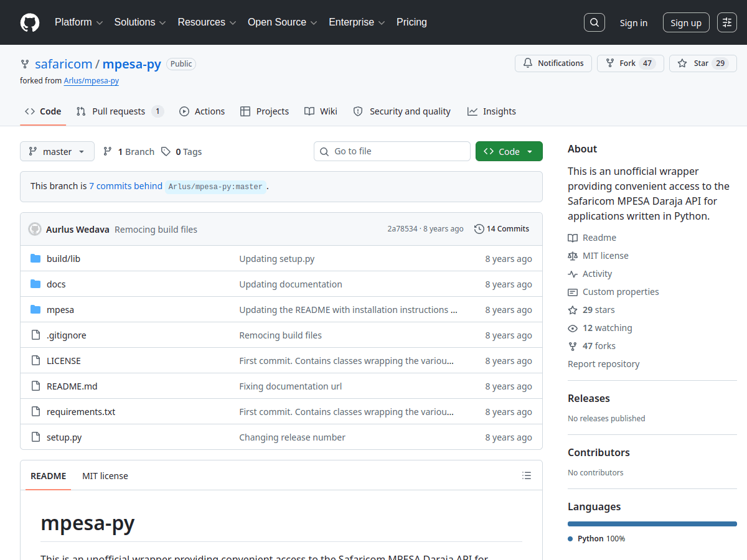Switch to the Pull requests tab
Screen dimensions: 747x560
click(120, 111)
